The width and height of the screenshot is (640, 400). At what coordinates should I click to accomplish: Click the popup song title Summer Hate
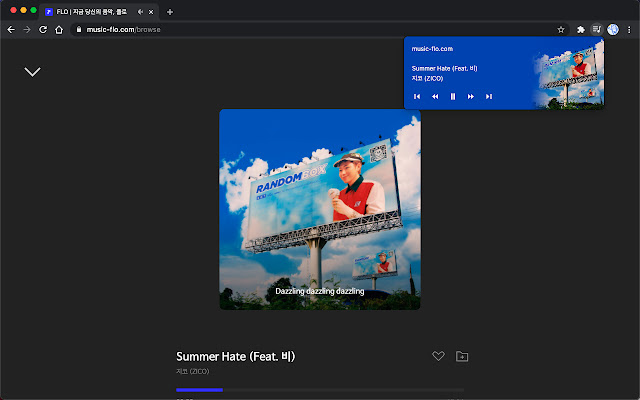[444, 68]
